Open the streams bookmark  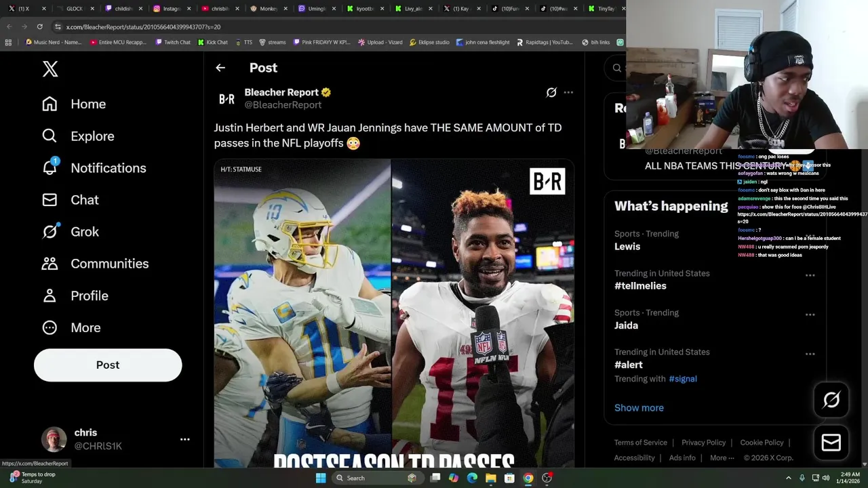pos(273,42)
